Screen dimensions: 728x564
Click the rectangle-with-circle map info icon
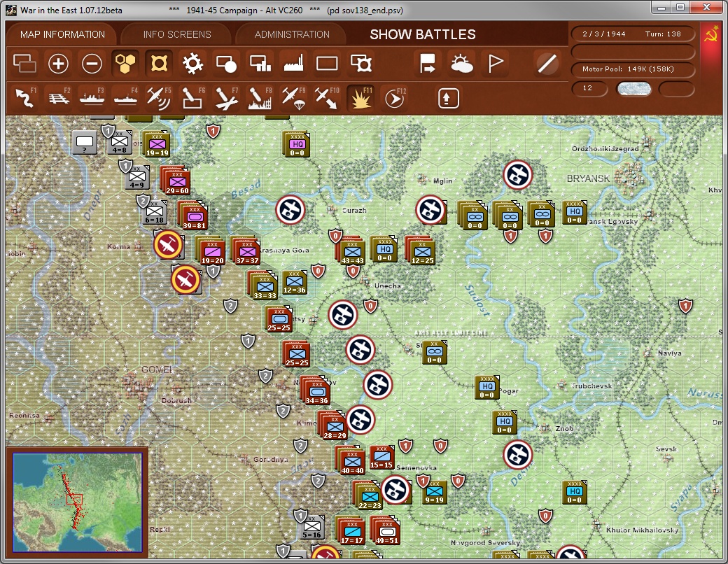pyautogui.click(x=226, y=64)
